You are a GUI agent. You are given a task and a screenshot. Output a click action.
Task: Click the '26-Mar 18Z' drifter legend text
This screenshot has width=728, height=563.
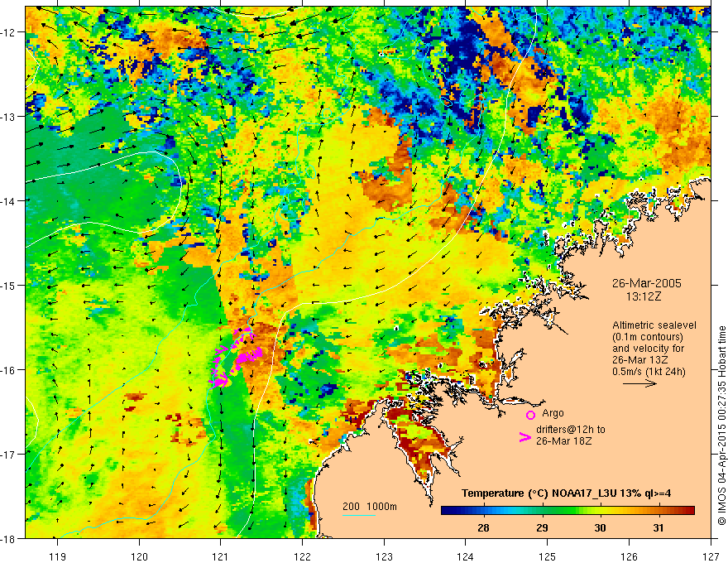click(563, 441)
